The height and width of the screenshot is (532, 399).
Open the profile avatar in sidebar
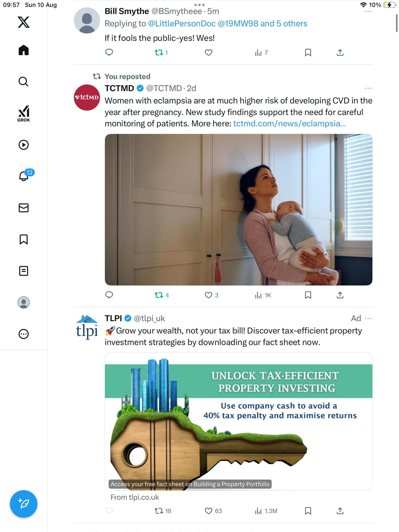point(24,302)
